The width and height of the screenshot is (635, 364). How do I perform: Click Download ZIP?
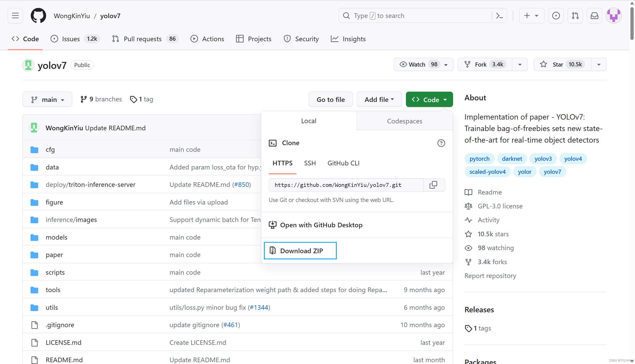point(300,251)
